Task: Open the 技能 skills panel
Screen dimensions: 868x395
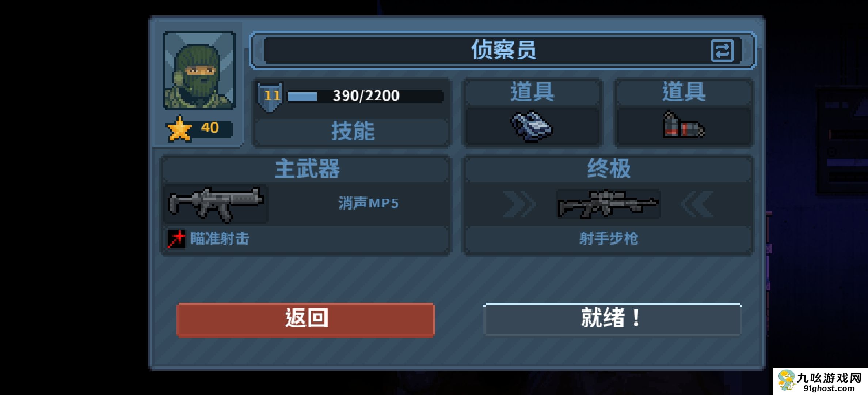Action: pos(353,131)
